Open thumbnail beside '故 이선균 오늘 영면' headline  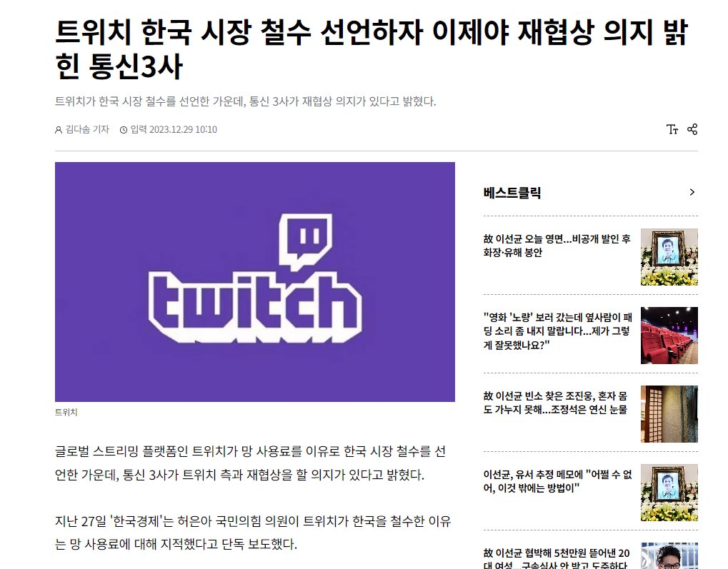pyautogui.click(x=669, y=256)
